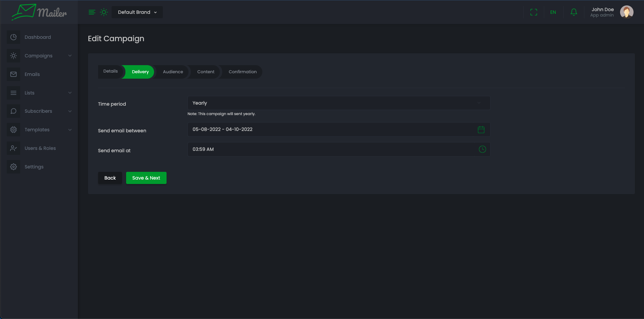Image resolution: width=644 pixels, height=319 pixels.
Task: Change language using the EN selector
Action: tap(553, 12)
